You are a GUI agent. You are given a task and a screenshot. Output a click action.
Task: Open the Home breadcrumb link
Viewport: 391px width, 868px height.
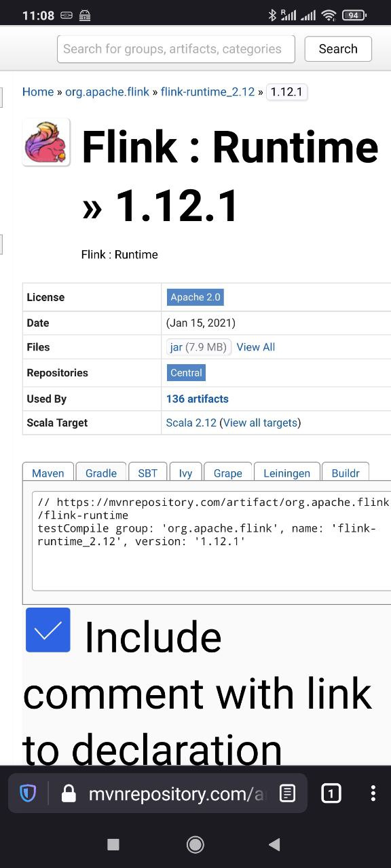[x=38, y=92]
